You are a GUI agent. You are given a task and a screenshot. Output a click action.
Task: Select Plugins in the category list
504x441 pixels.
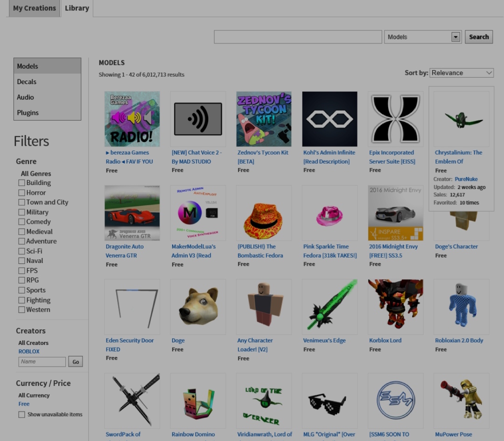(x=47, y=113)
